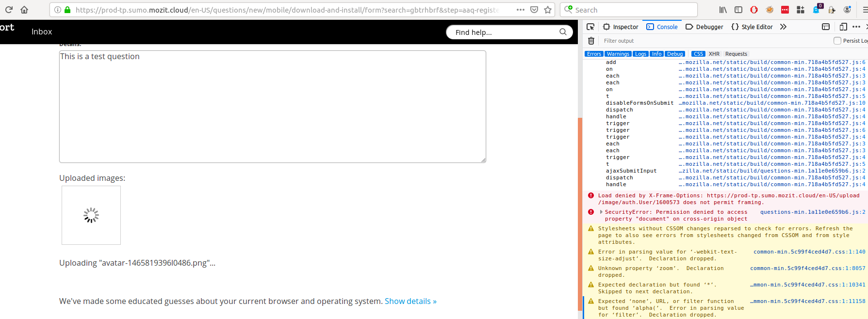The width and height of the screenshot is (868, 319).
Task: Click ajaxSubmitInput stack frame source link
Action: (x=772, y=171)
